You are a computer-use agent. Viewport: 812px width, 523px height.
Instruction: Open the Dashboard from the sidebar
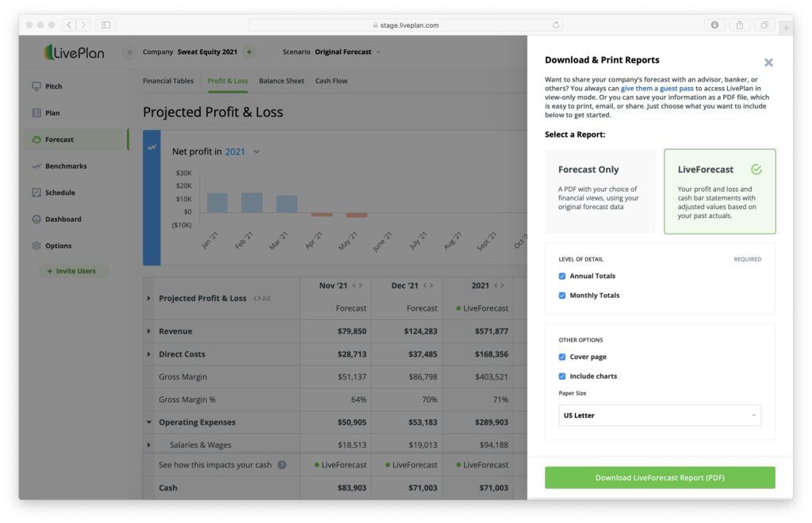pyautogui.click(x=63, y=220)
